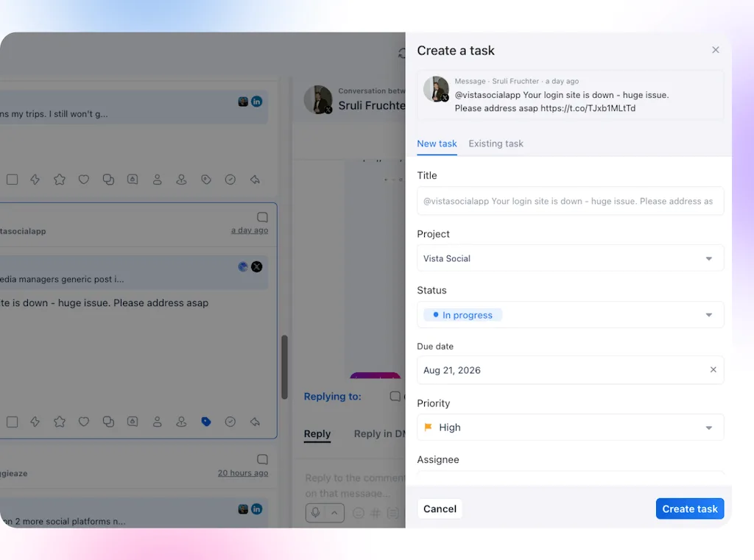Switch to the Existing task tab
The image size is (754, 560).
[x=496, y=143]
